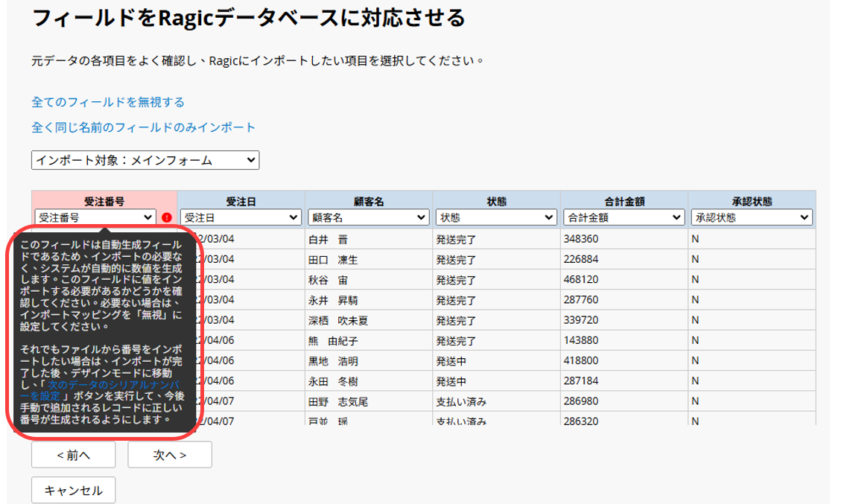844x504 pixels.
Task: Click the キャンセル button
Action: (x=73, y=491)
